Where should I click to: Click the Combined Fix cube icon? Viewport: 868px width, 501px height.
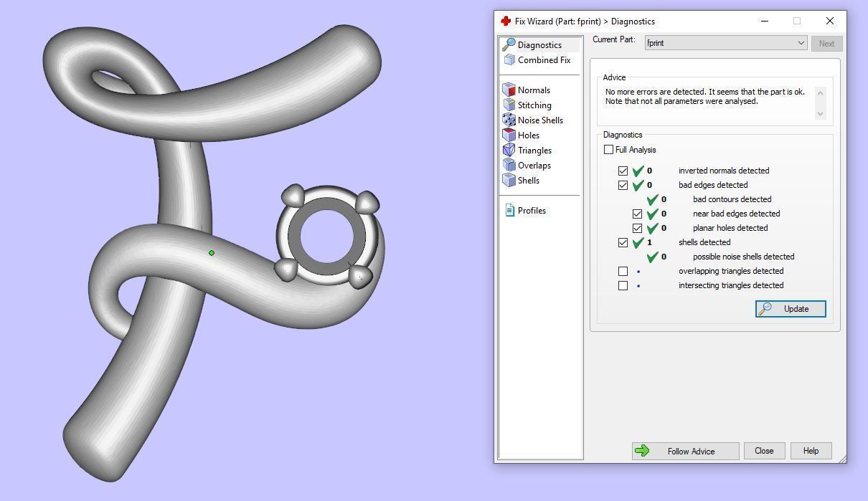coord(509,60)
